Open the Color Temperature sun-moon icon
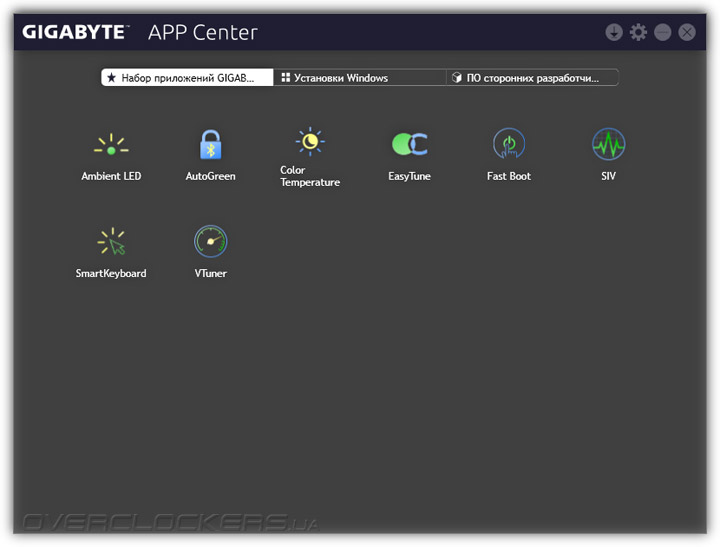The width and height of the screenshot is (720, 547). pyautogui.click(x=310, y=142)
